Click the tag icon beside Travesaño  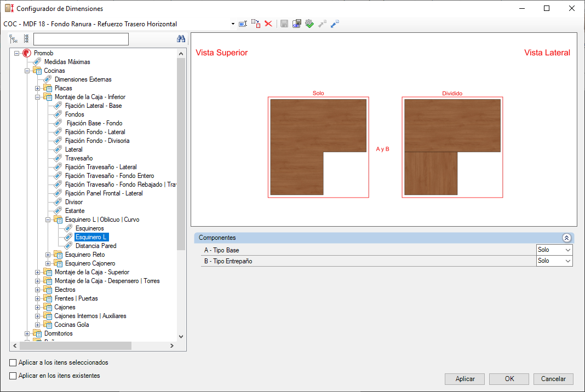58,158
